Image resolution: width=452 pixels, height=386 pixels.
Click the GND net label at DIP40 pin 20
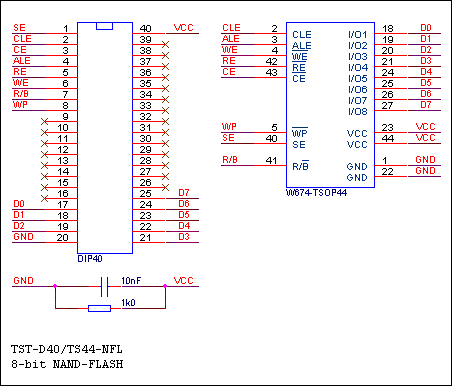click(23, 237)
